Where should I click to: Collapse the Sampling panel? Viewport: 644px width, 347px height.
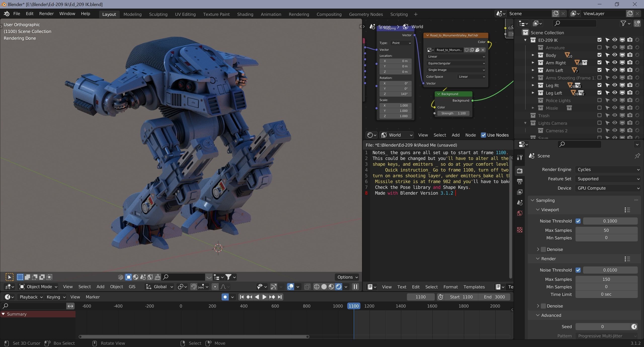pos(532,200)
